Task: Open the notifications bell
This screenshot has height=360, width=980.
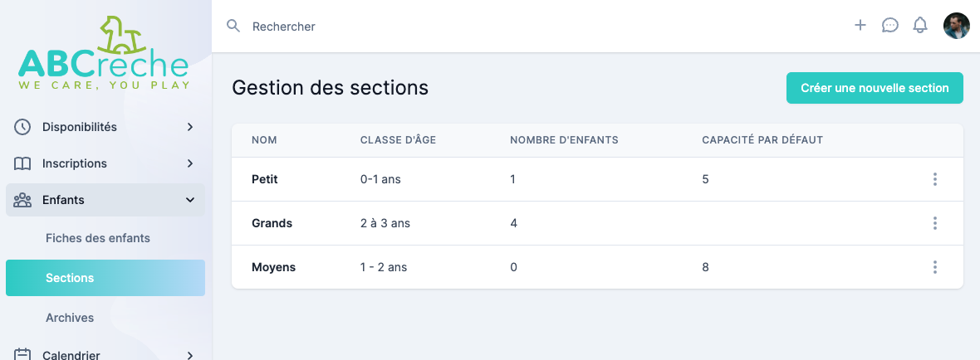Action: click(x=919, y=25)
